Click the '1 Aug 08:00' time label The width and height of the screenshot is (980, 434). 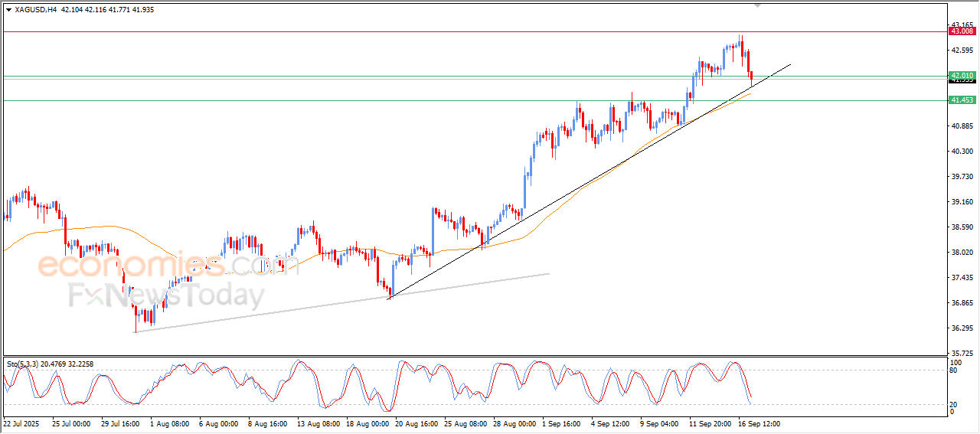coord(171,423)
